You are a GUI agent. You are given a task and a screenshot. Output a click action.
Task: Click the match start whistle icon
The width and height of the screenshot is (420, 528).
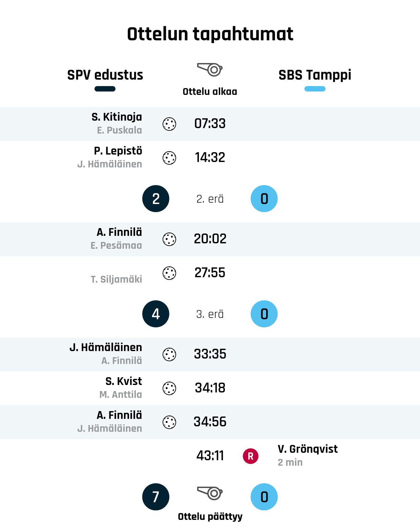coord(210,69)
